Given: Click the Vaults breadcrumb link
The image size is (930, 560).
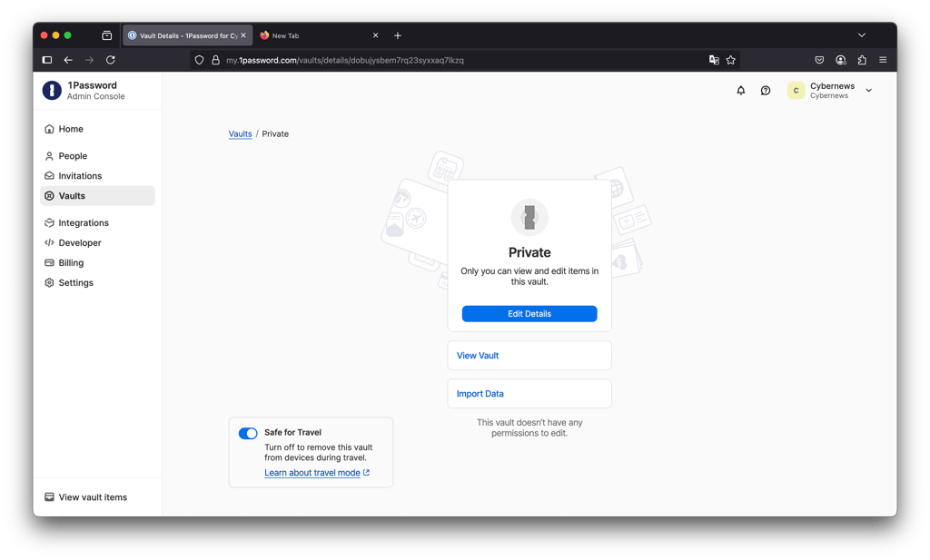Looking at the screenshot, I should pos(240,134).
